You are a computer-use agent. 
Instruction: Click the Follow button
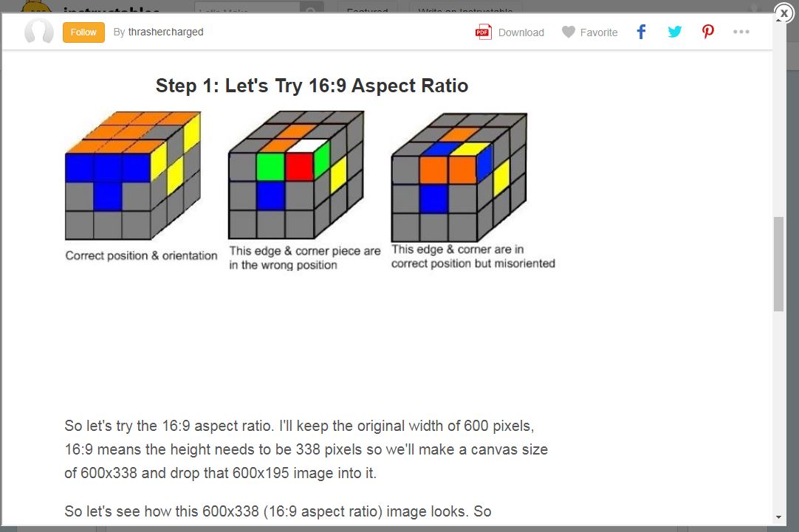(x=83, y=32)
